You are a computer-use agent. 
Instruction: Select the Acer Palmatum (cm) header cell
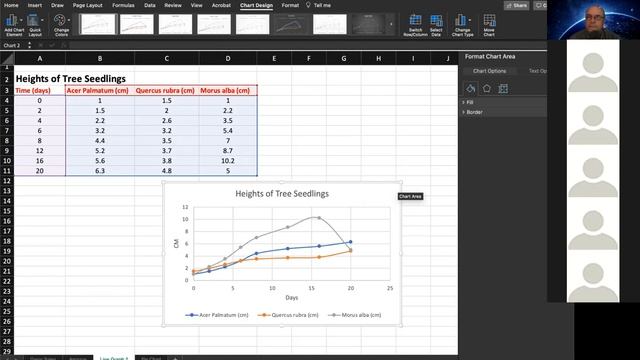(100, 91)
